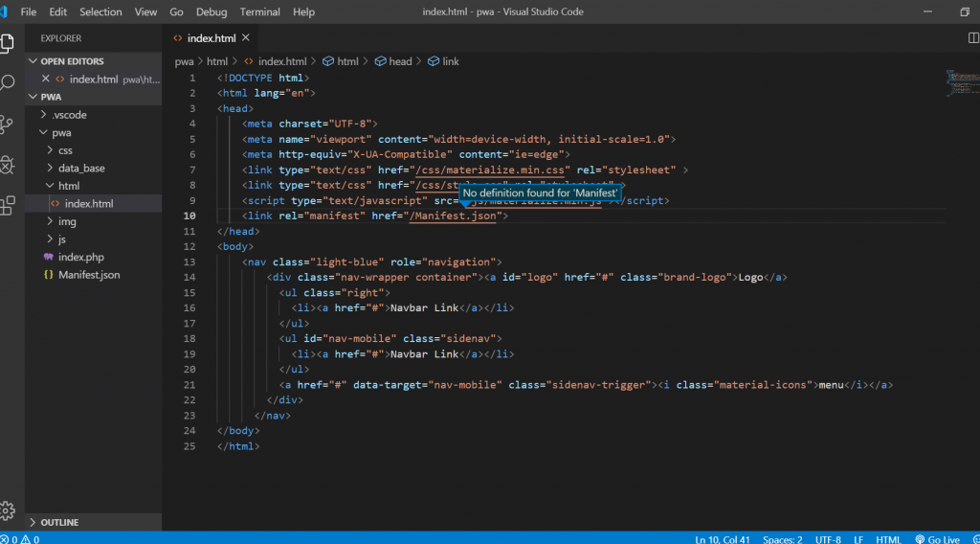Click the /Manifest.json href link
This screenshot has width=980, height=544.
pos(453,215)
